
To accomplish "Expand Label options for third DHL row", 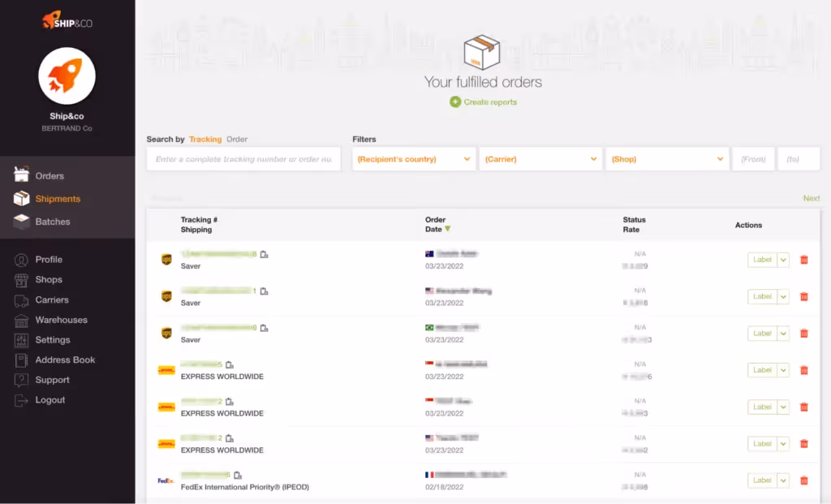I will 783,444.
